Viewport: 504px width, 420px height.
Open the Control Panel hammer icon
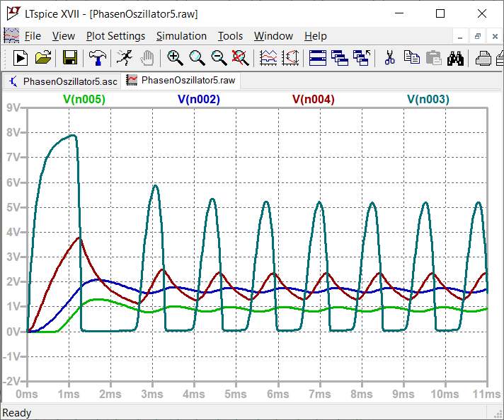[97, 58]
